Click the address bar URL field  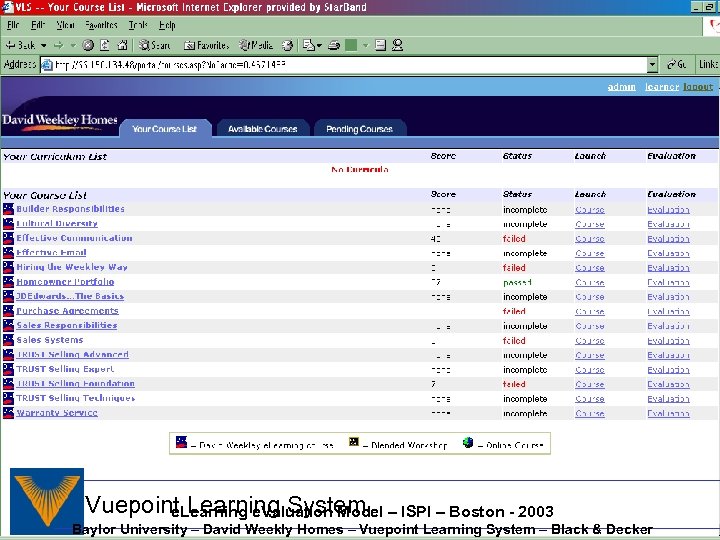point(344,65)
